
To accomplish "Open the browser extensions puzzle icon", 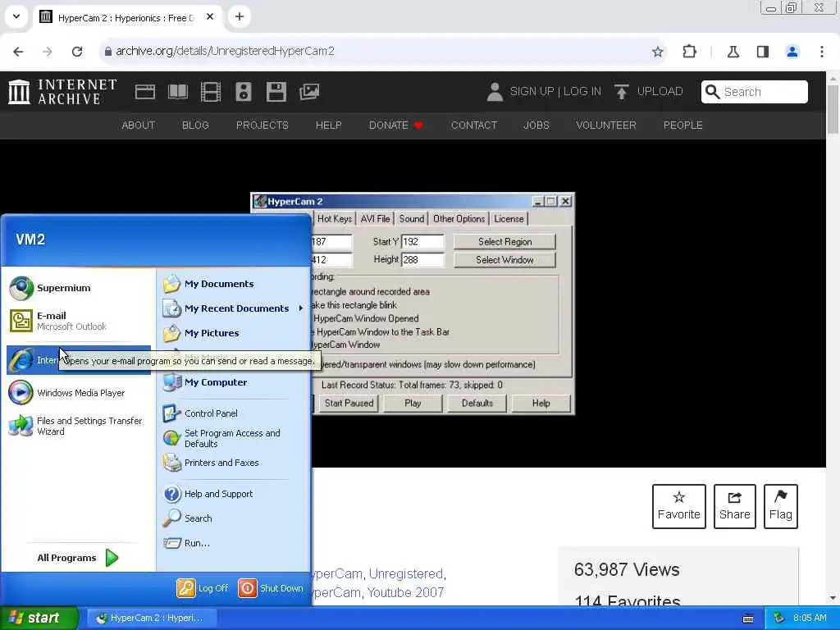I will [689, 52].
